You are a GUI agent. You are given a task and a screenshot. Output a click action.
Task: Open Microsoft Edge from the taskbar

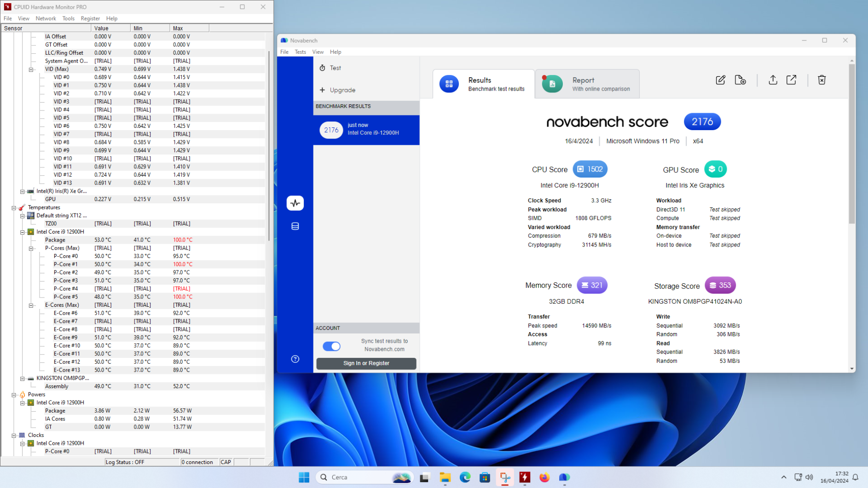coord(465,477)
